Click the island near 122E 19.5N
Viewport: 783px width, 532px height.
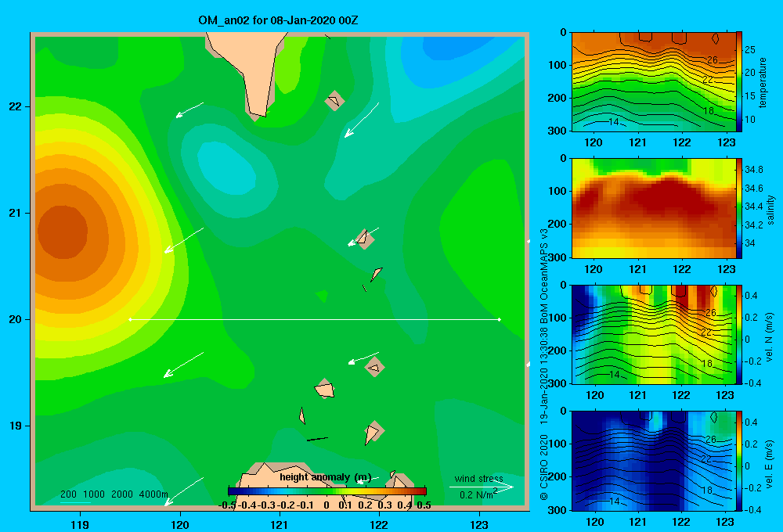click(374, 367)
